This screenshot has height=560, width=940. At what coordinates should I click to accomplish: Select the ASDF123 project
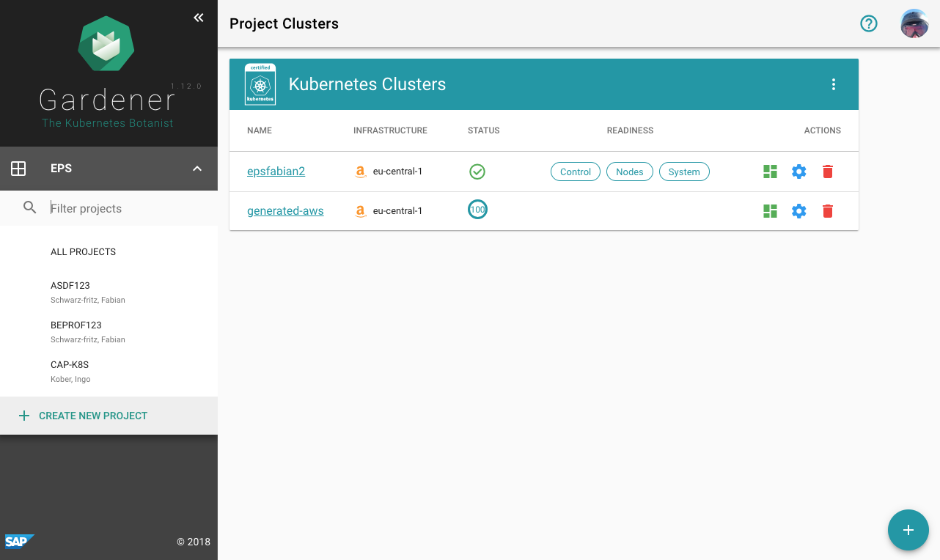tap(109, 292)
